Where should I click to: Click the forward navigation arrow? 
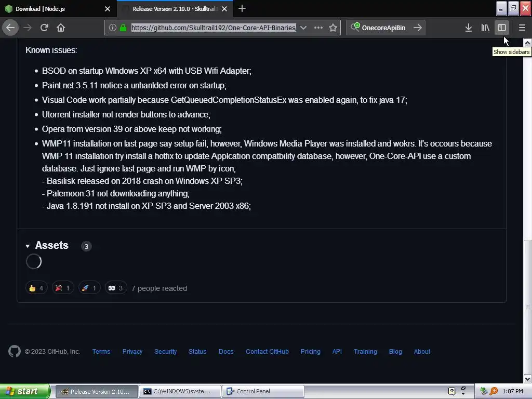pos(28,28)
